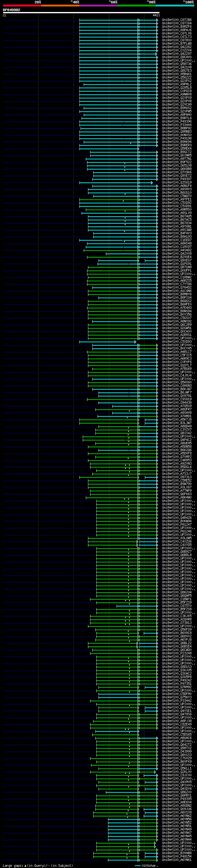
Task: Open hit UniRef100_C6TI64
Action: pyautogui.click(x=177, y=23)
